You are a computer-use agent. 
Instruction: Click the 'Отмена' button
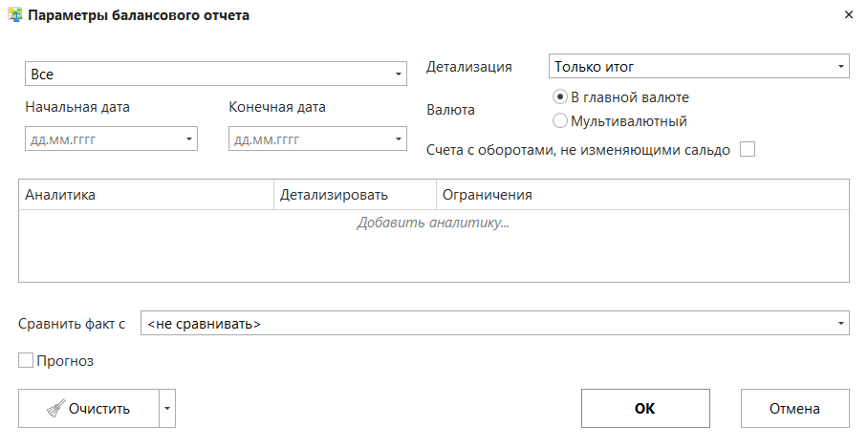794,409
